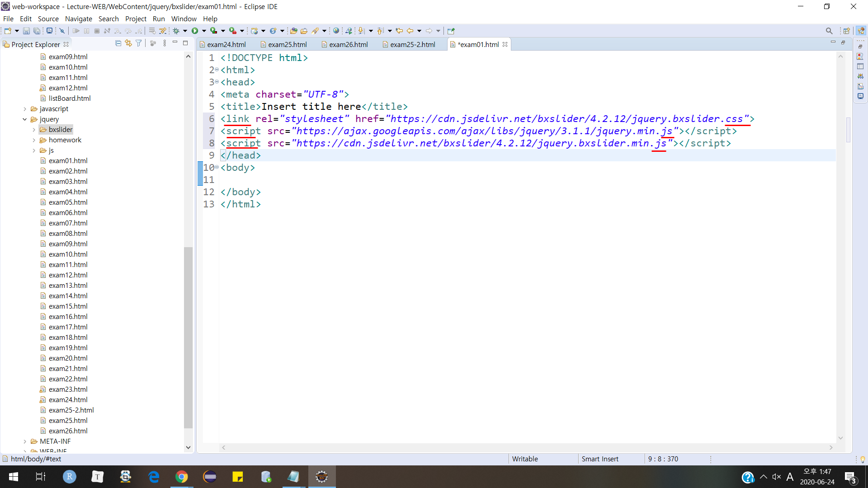Viewport: 868px width, 488px height.
Task: Open the Project Explorer filter icon
Action: (x=139, y=43)
